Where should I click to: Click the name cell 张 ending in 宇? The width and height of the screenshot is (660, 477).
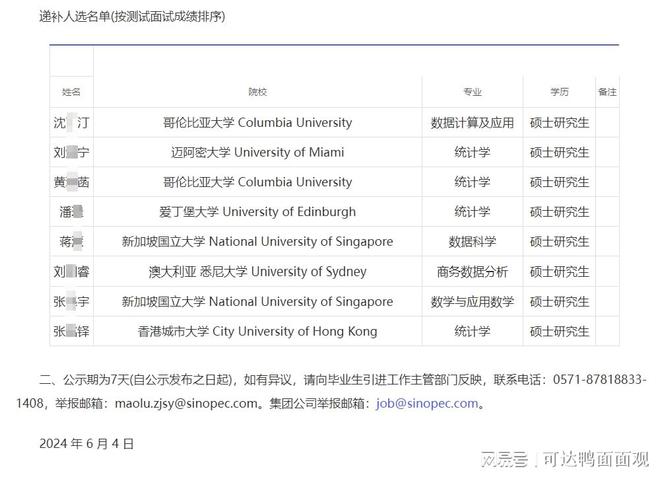point(71,301)
